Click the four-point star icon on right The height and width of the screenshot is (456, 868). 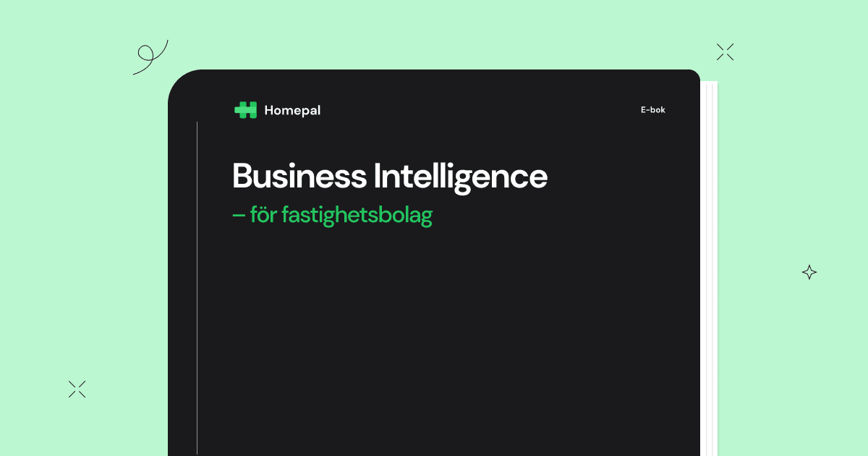pyautogui.click(x=809, y=272)
